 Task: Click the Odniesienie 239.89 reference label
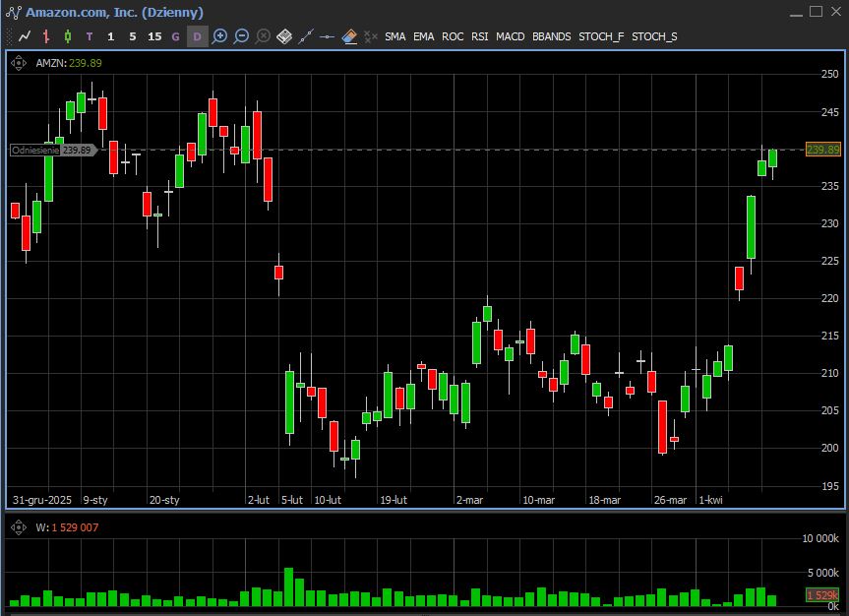(52, 150)
